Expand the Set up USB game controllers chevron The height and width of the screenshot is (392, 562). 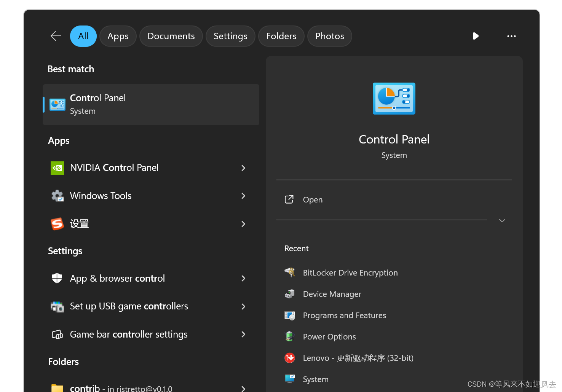coord(243,306)
